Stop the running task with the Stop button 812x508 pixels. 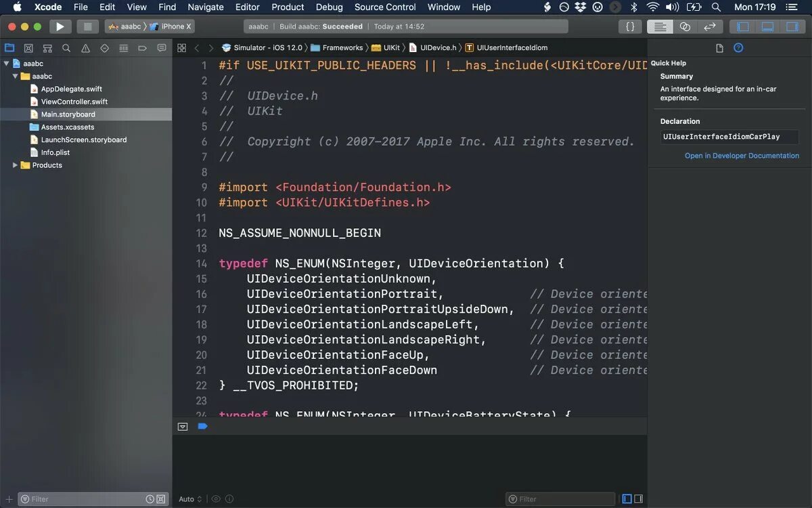coord(87,26)
